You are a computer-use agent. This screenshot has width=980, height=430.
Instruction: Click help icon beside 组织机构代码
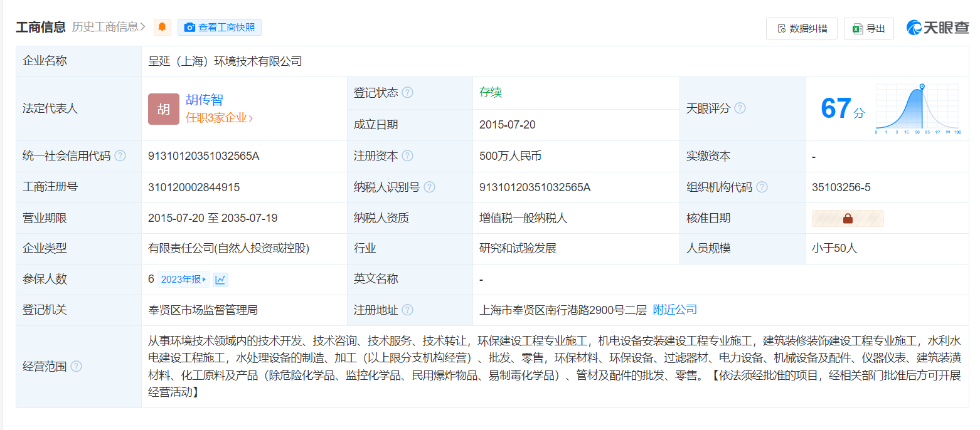click(762, 187)
